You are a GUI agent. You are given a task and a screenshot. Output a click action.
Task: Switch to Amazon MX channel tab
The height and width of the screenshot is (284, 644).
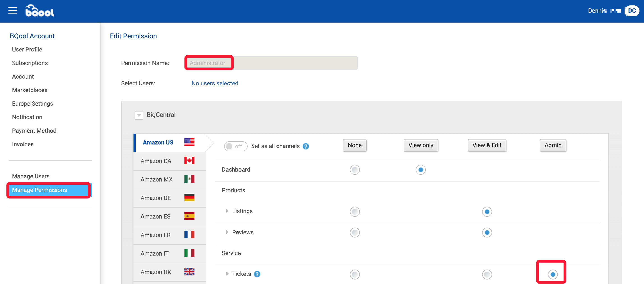(x=170, y=179)
